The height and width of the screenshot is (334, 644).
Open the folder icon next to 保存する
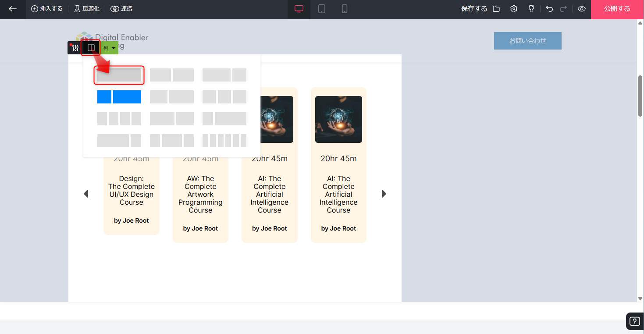click(x=496, y=9)
